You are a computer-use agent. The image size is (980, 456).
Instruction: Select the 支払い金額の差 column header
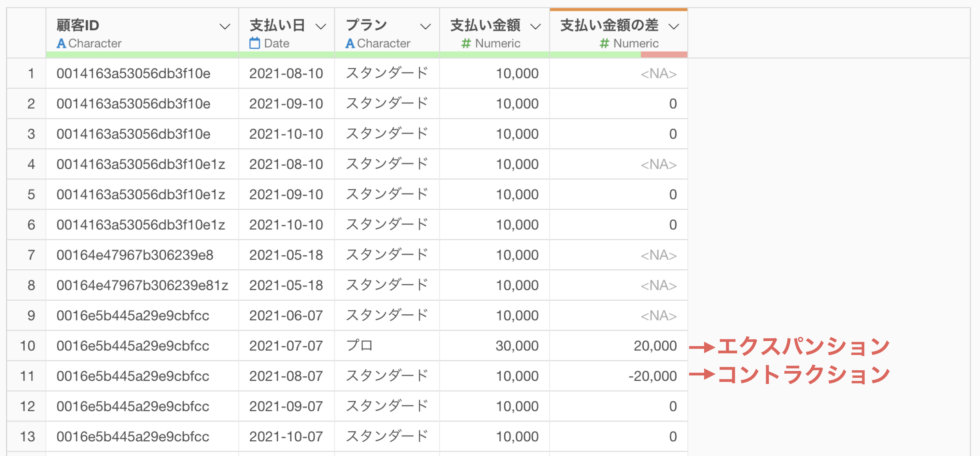coord(609,25)
